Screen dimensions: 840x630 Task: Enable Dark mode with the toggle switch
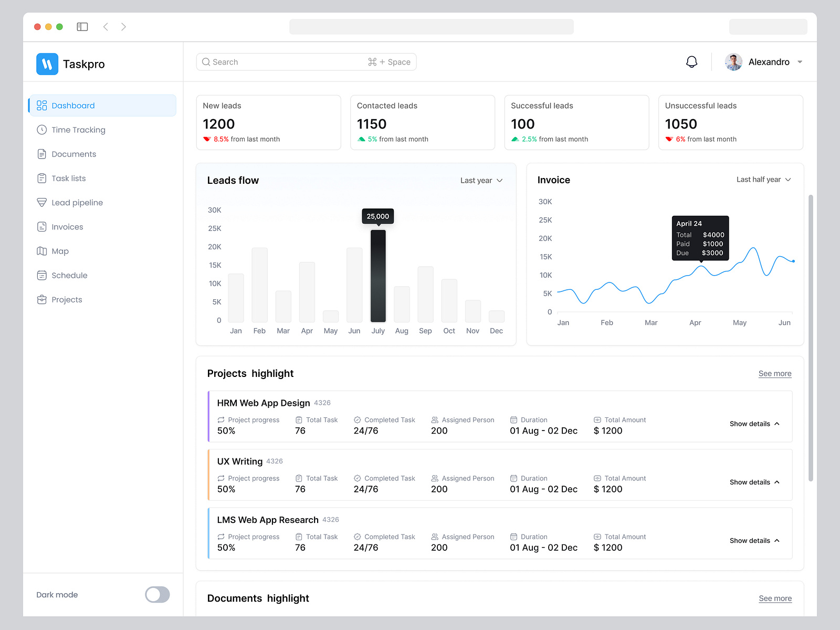(157, 594)
